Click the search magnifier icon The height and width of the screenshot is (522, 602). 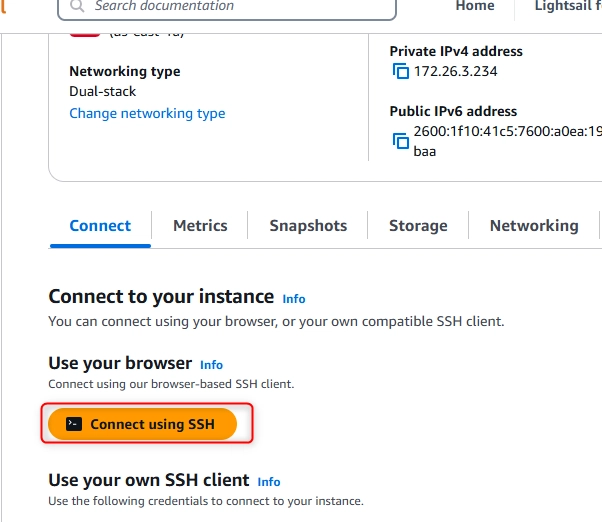coord(77,6)
